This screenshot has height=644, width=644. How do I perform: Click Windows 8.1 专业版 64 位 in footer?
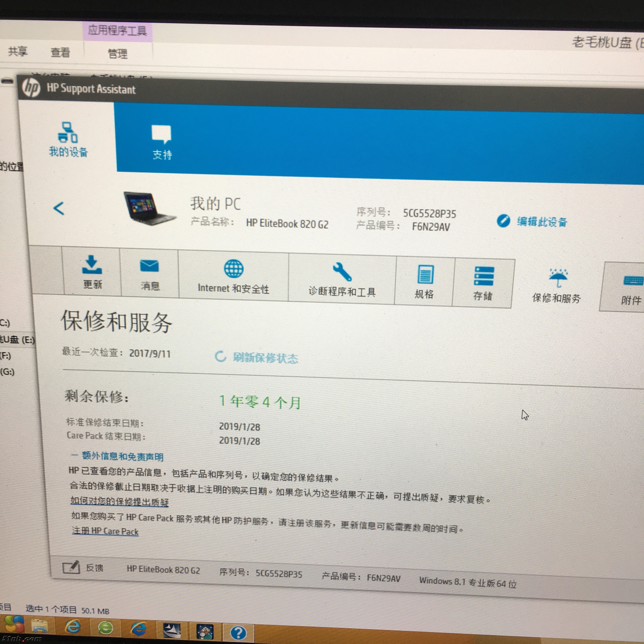click(468, 582)
